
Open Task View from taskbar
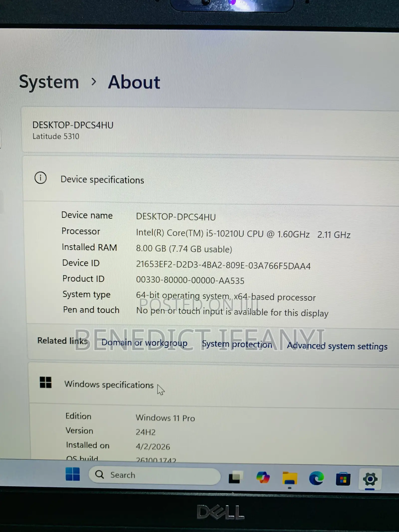236,477
